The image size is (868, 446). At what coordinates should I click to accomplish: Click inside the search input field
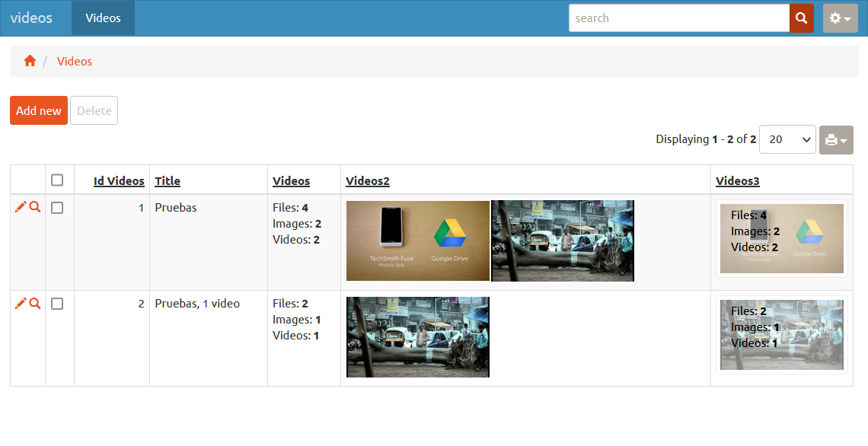(678, 18)
